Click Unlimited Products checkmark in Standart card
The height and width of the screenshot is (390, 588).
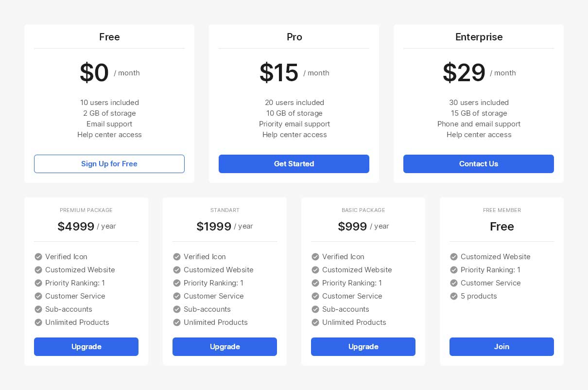pos(177,322)
